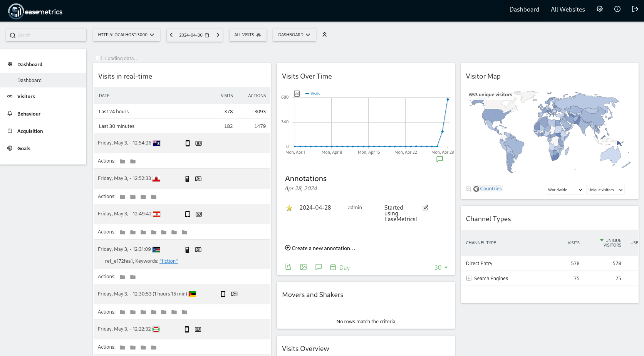Open administration settings gear icon
Image resolution: width=644 pixels, height=356 pixels.
point(600,9)
